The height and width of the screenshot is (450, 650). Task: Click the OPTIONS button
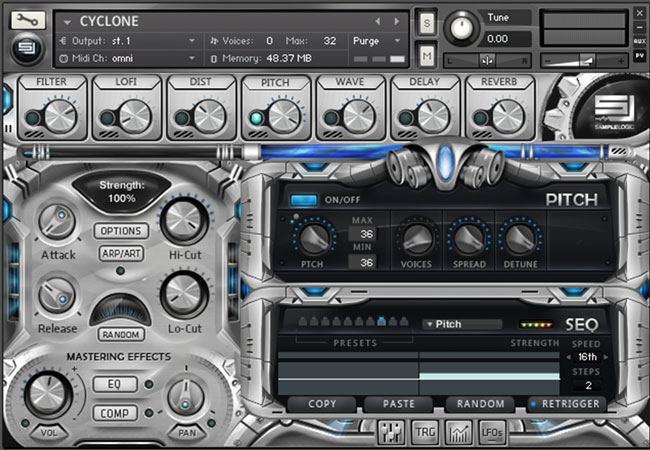[122, 231]
